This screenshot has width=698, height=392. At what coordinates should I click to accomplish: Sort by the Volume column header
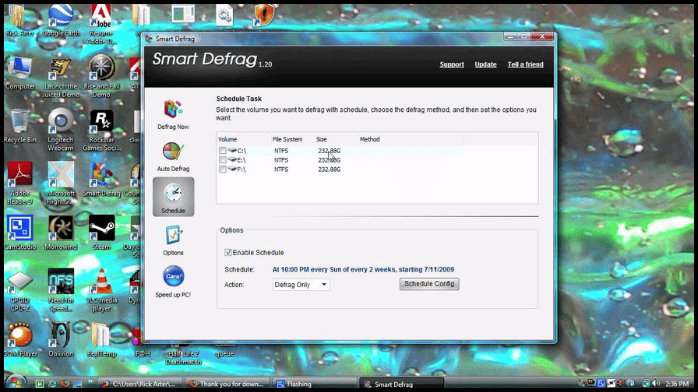point(244,139)
